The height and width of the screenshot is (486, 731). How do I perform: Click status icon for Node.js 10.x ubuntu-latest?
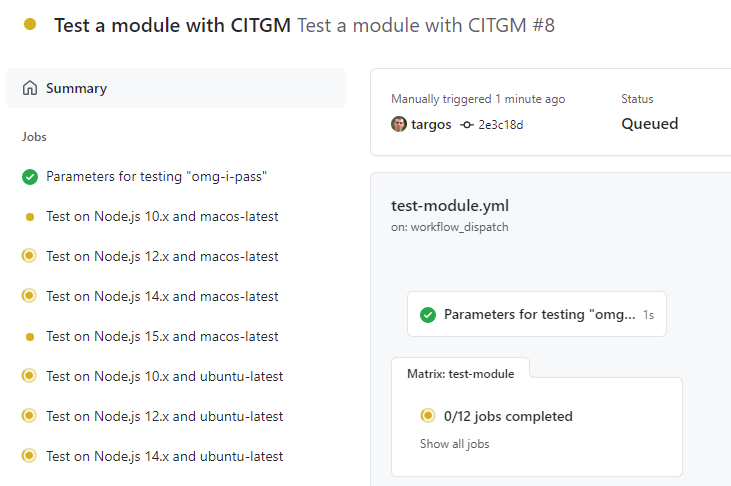(30, 376)
